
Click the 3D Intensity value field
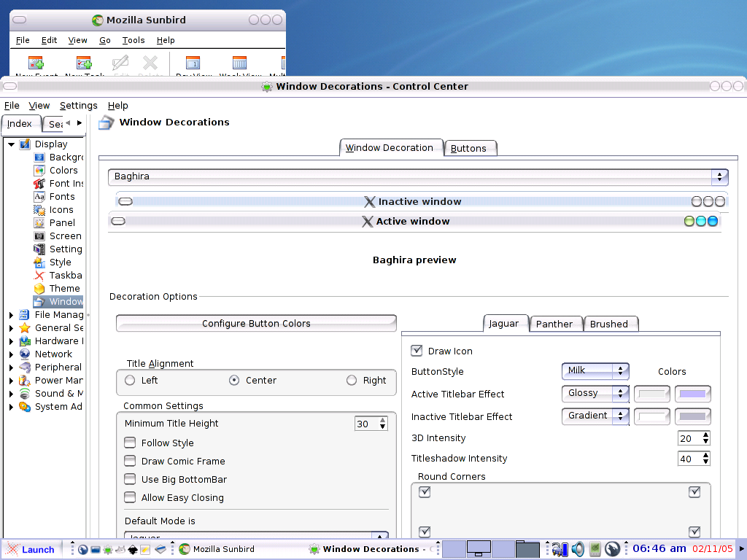tap(694, 438)
